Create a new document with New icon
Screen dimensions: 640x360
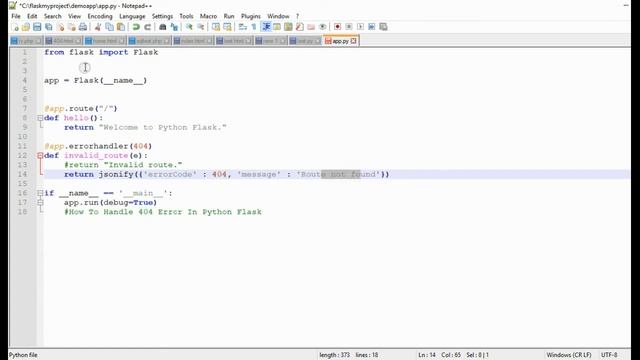pyautogui.click(x=15, y=27)
